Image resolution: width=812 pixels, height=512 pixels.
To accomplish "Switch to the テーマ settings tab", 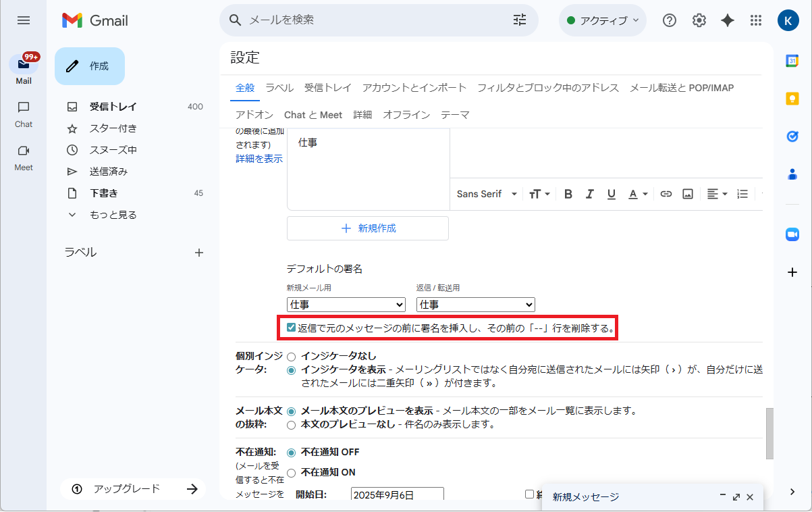I will 456,115.
